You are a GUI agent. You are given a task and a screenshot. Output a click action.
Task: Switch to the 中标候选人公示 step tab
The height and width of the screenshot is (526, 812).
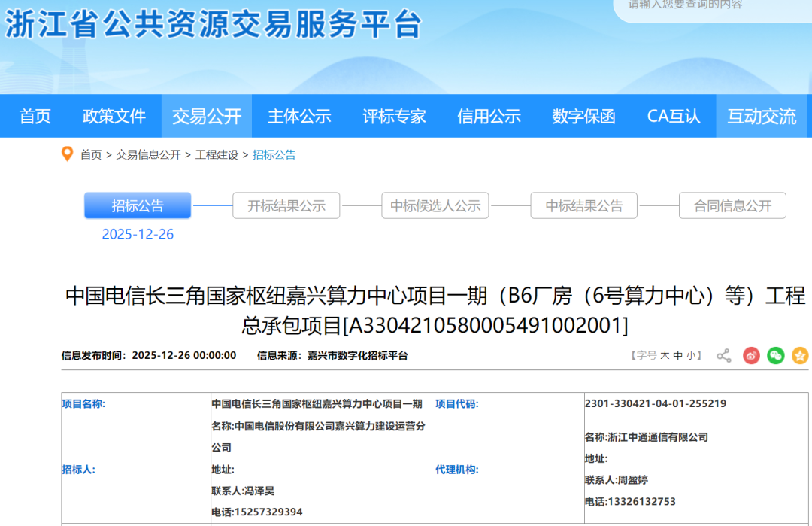435,206
